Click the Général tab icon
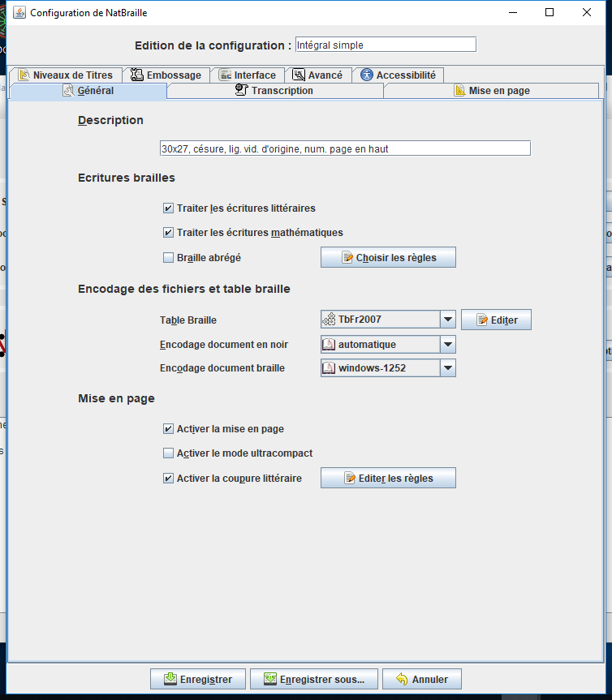The height and width of the screenshot is (700, 612). tap(68, 91)
